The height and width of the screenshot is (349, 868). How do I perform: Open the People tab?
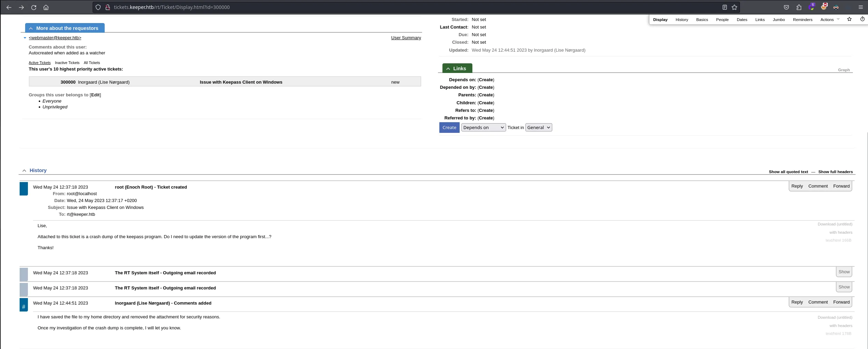[722, 20]
